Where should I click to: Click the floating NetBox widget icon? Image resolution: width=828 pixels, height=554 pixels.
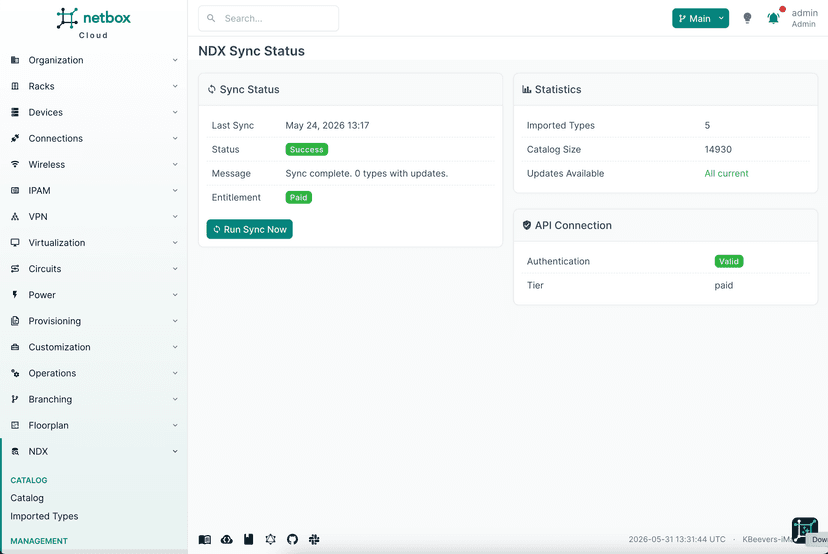click(805, 530)
